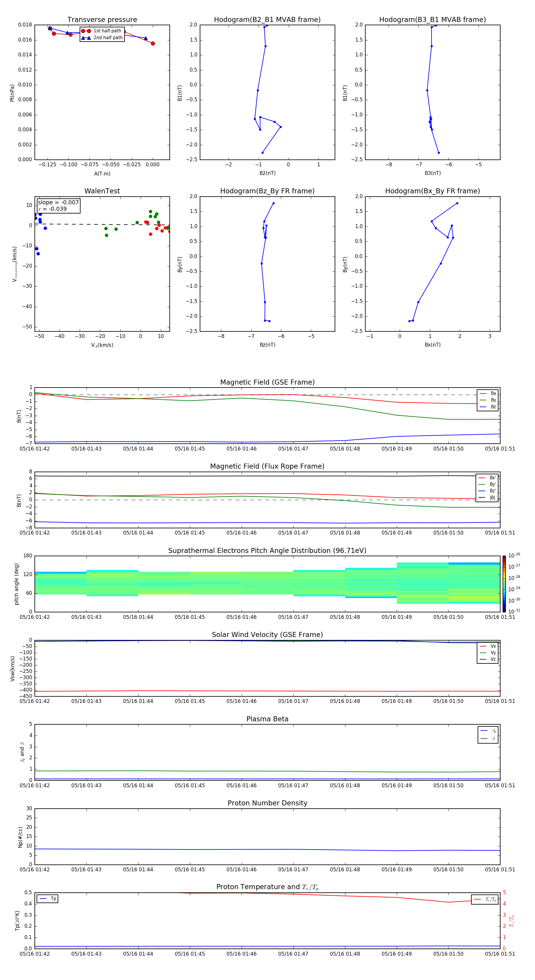Screen dimensions: 535x980
Task: Click the 'WalenTest' plot title
Action: (102, 191)
